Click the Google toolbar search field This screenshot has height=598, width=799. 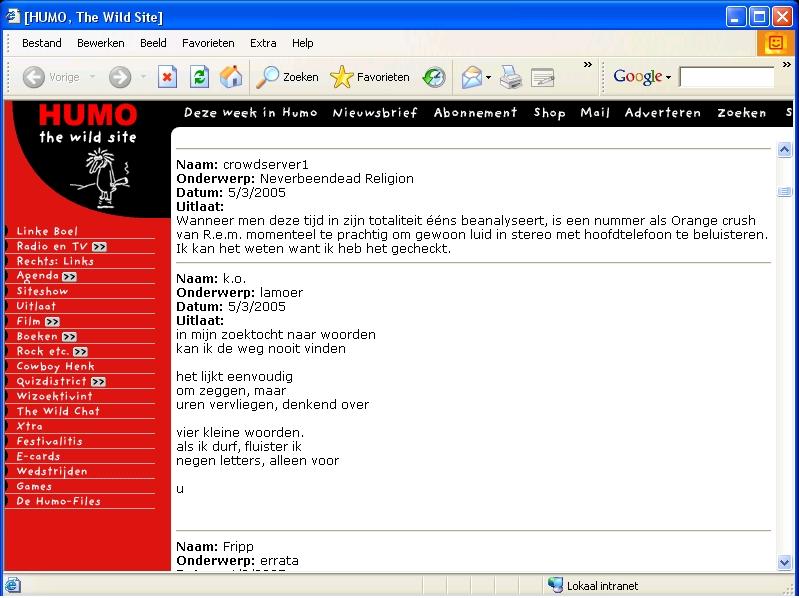coord(727,77)
